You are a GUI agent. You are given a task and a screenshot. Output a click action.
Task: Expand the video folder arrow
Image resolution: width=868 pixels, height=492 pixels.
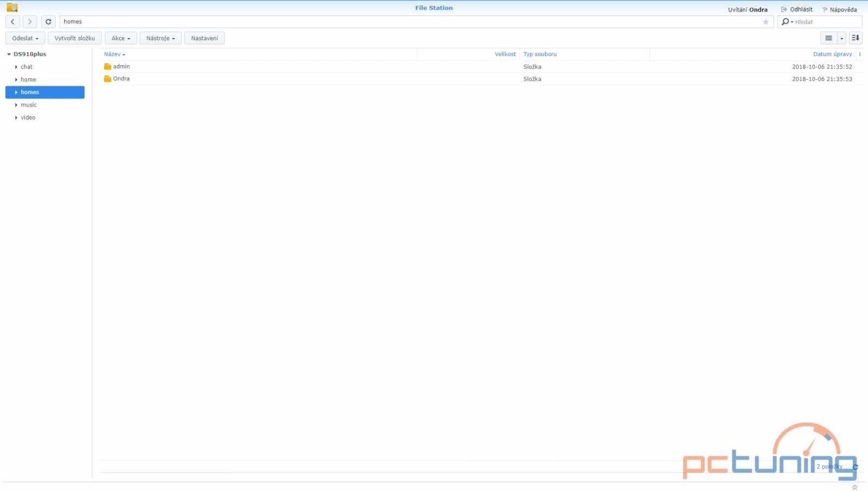16,118
